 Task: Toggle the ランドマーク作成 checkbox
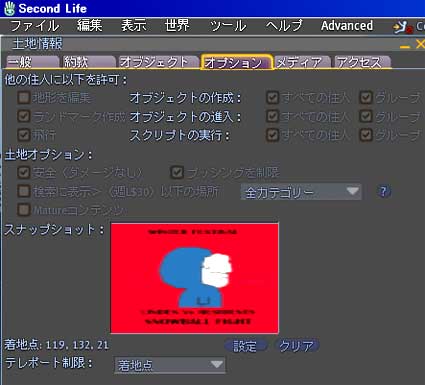(24, 116)
